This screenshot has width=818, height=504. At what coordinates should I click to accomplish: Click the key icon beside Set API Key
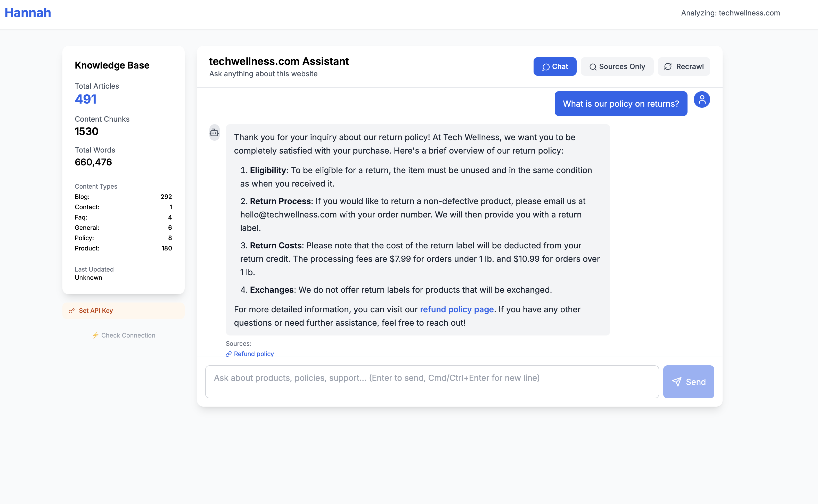(x=72, y=310)
